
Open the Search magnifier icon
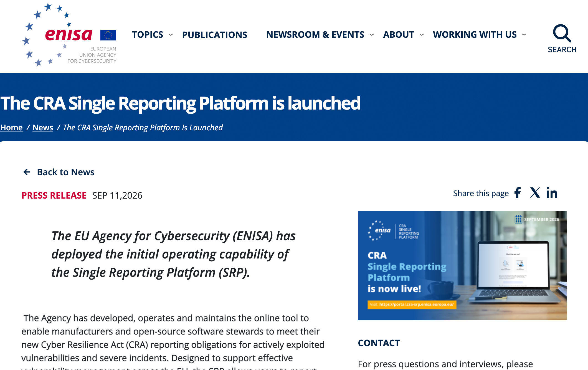pyautogui.click(x=562, y=33)
